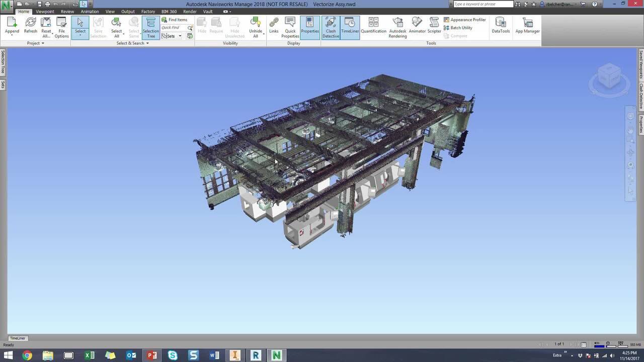
Task: Click the Print icon in quick access toolbar
Action: click(47, 4)
